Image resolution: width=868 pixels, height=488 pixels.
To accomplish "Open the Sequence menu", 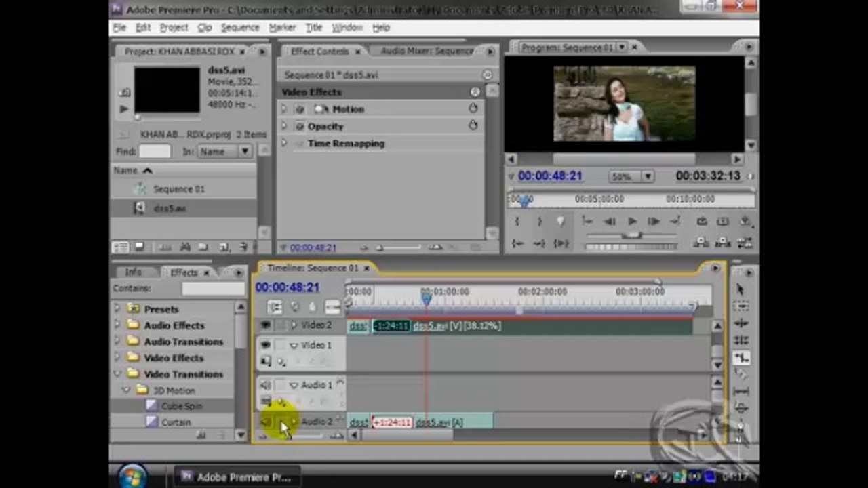I will pyautogui.click(x=240, y=27).
